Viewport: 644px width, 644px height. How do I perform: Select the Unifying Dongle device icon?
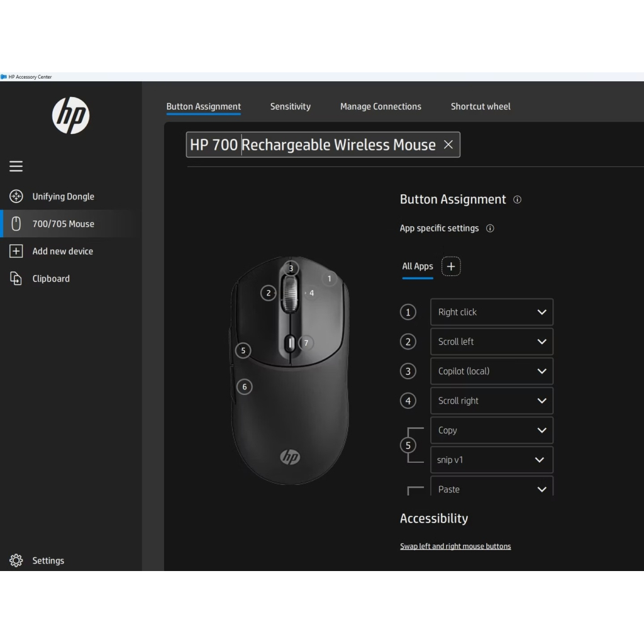(x=16, y=196)
